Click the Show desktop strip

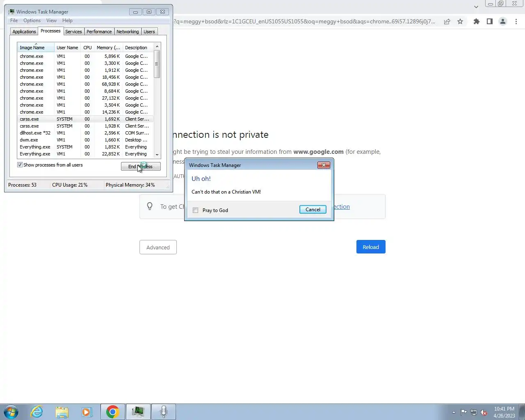[522, 412]
